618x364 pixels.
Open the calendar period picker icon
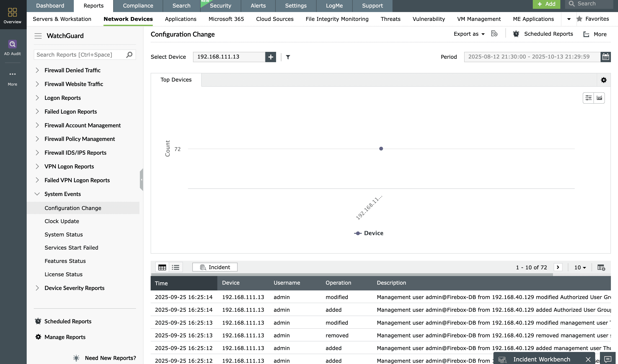(605, 57)
